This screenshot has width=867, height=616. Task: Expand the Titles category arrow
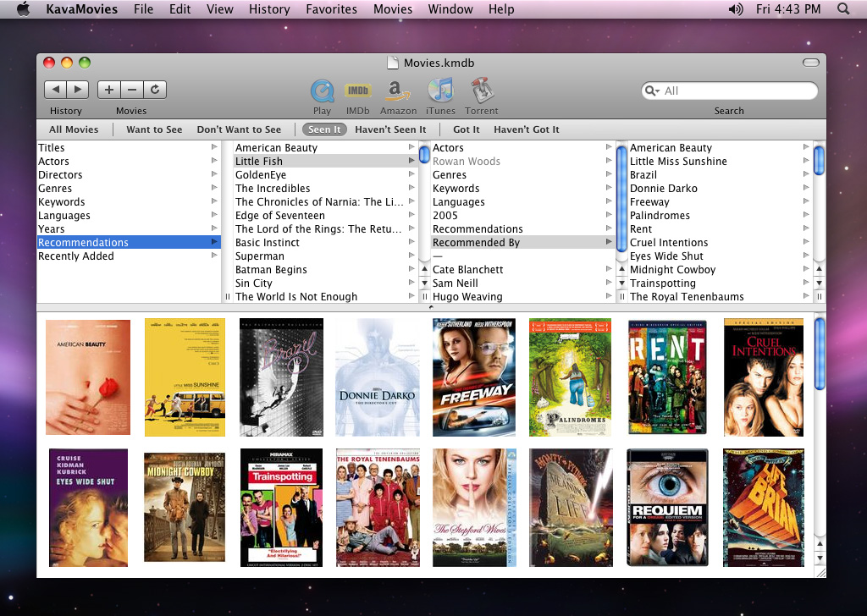point(214,147)
